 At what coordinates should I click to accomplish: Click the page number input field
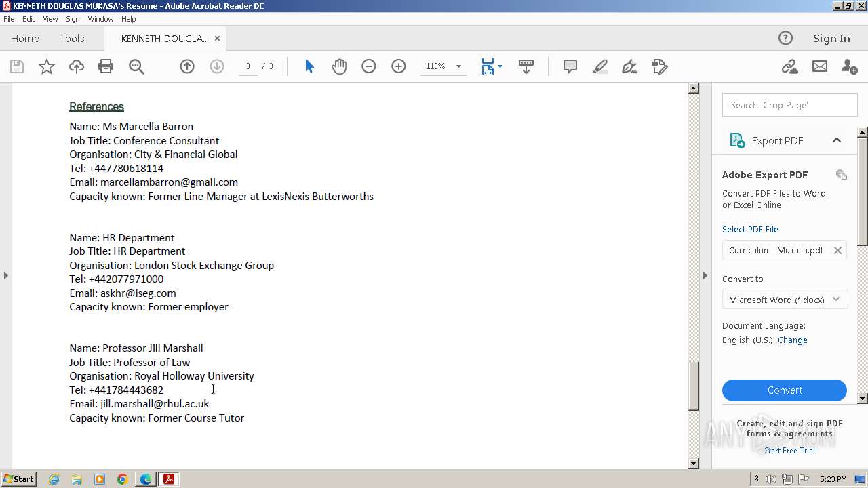pos(248,66)
